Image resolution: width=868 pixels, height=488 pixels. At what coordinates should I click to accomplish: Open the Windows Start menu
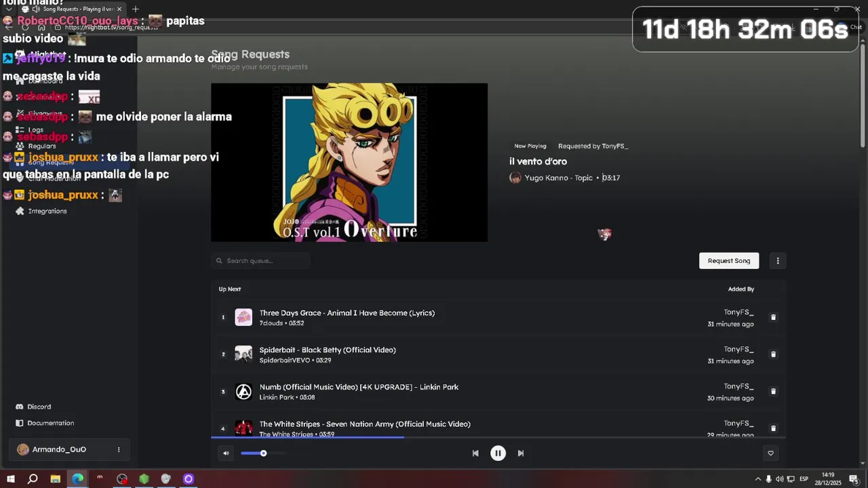(10, 479)
